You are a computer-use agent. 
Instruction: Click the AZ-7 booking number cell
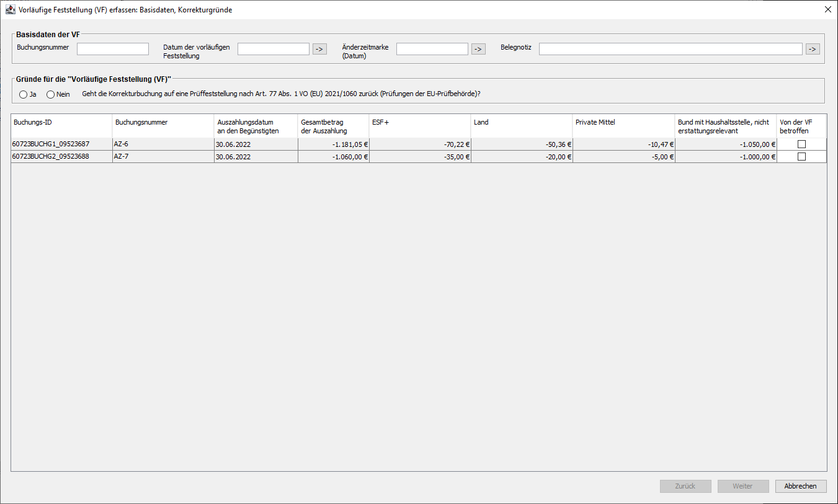(x=163, y=157)
